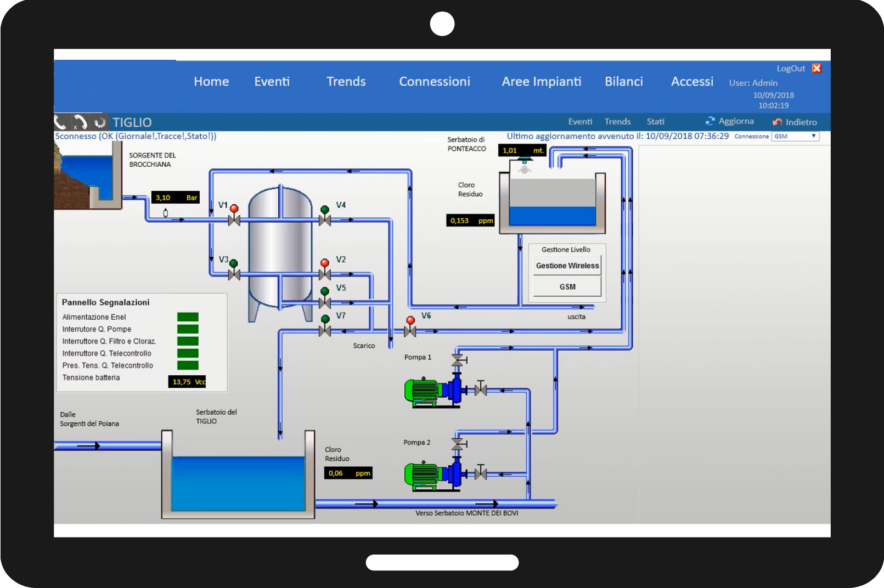The image size is (884, 588).
Task: Switch to the Stati sub-tab
Action: pyautogui.click(x=655, y=121)
